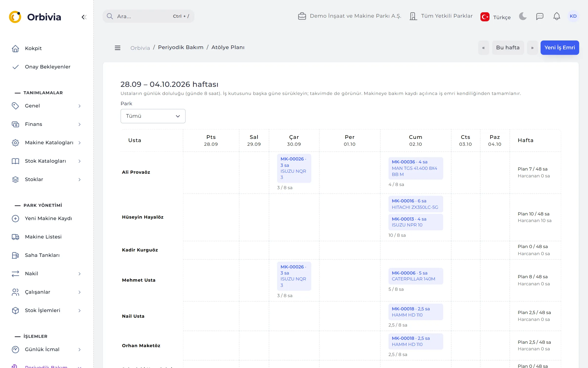Open the notifications bell
588x368 pixels.
coord(557,16)
